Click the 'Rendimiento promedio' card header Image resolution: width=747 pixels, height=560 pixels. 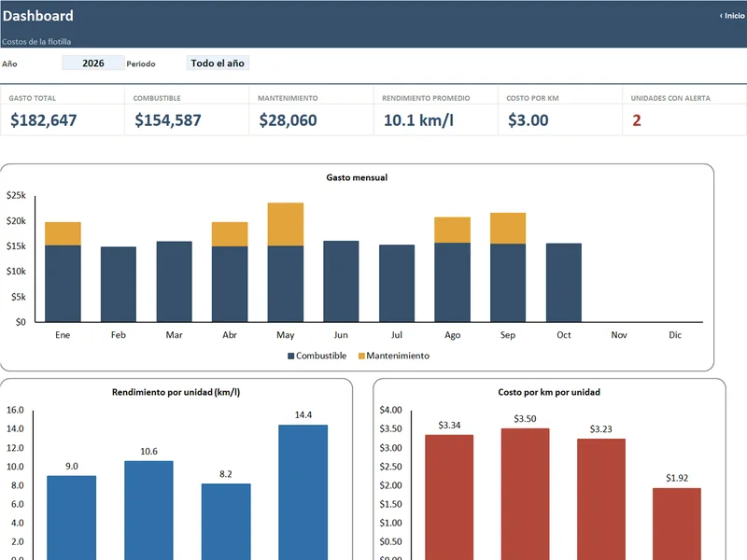pos(426,98)
